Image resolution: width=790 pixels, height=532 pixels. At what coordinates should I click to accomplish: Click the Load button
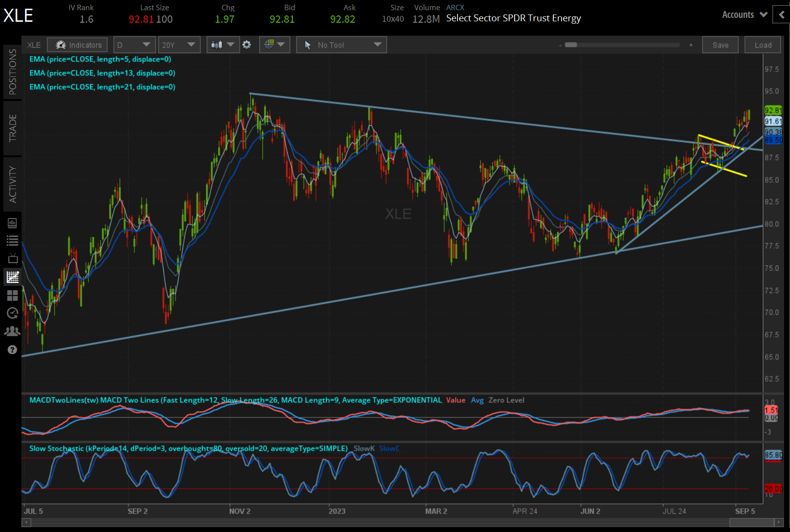tap(762, 44)
